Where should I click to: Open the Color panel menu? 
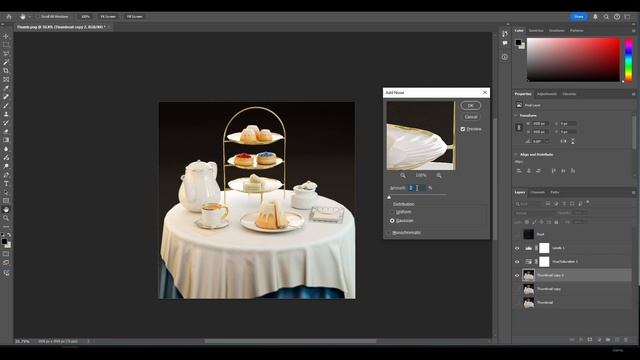(x=633, y=31)
